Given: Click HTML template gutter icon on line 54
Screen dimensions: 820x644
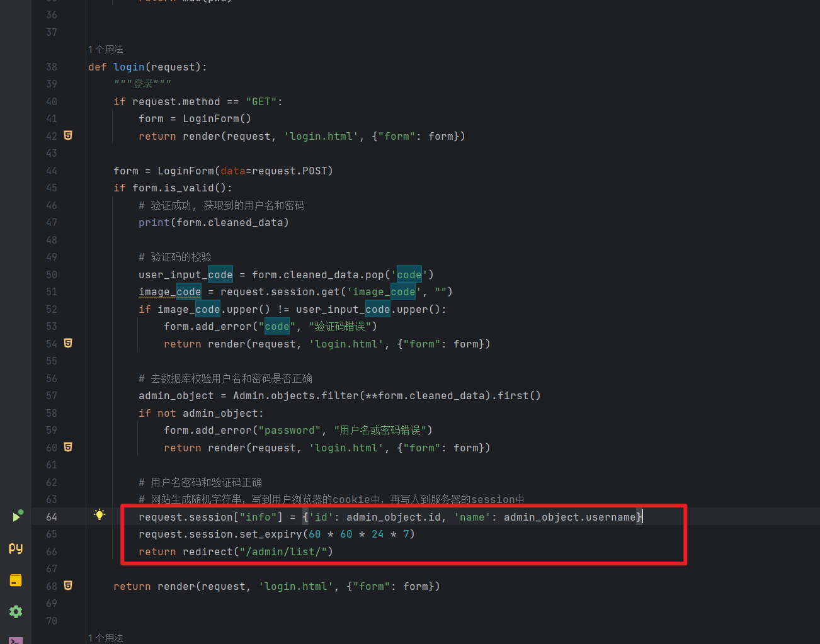Looking at the screenshot, I should pyautogui.click(x=68, y=343).
